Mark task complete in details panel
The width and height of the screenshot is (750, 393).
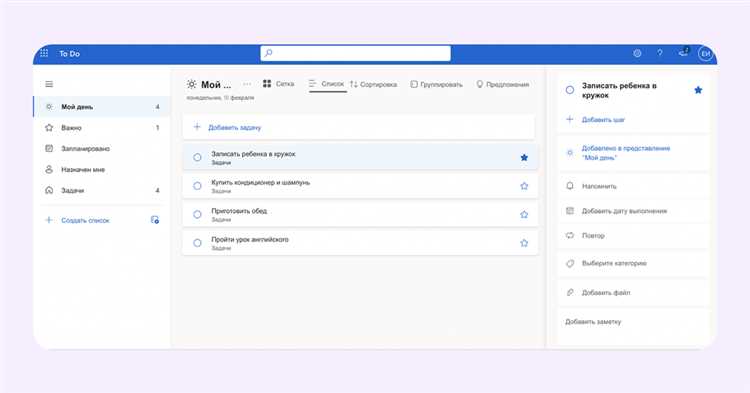click(570, 90)
